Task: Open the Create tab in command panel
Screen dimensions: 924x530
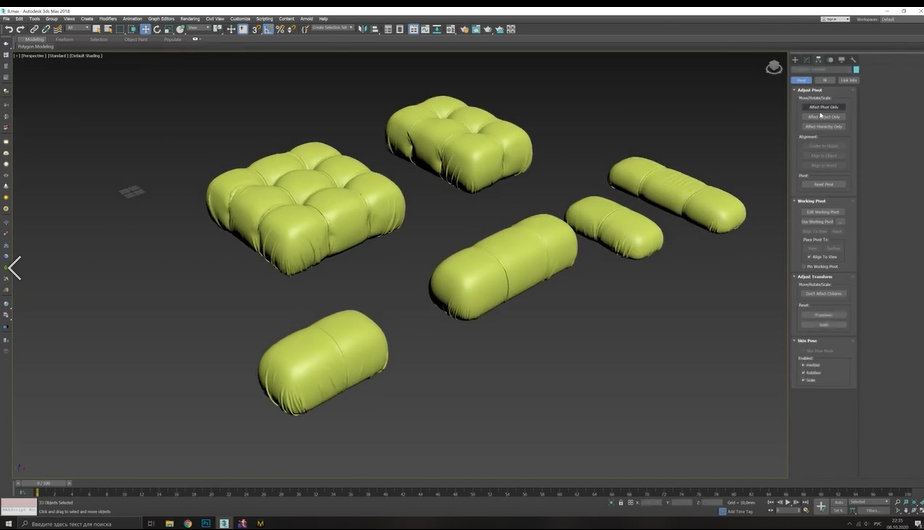Action: pyautogui.click(x=795, y=60)
